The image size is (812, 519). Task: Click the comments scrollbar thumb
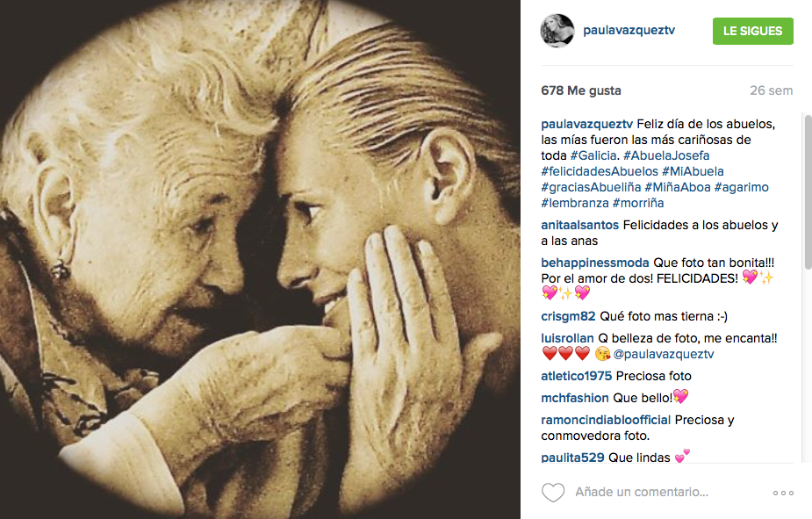(808, 191)
